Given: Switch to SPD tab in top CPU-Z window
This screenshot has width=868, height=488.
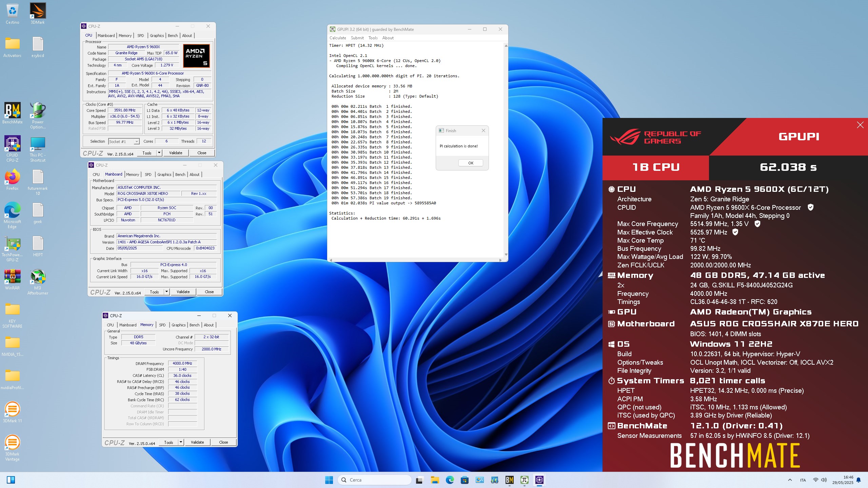Looking at the screenshot, I should (141, 36).
